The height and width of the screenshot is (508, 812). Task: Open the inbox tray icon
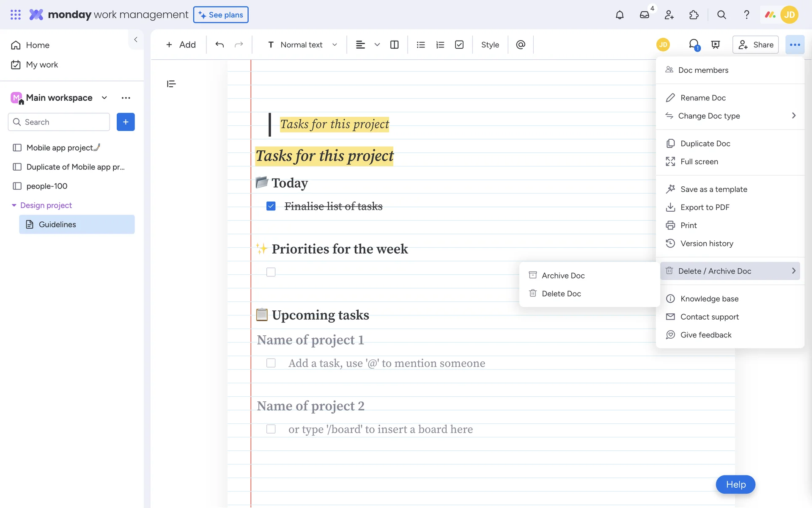pyautogui.click(x=644, y=15)
